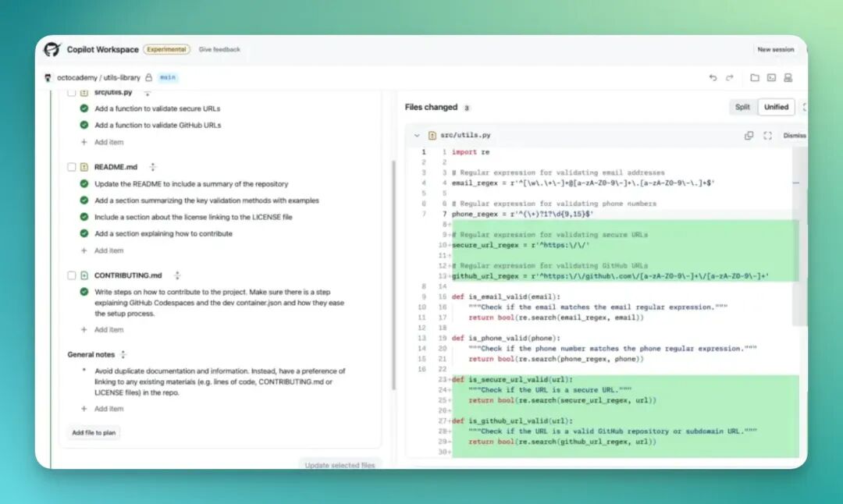
Task: Open the file explorer folder icon
Action: (x=755, y=77)
